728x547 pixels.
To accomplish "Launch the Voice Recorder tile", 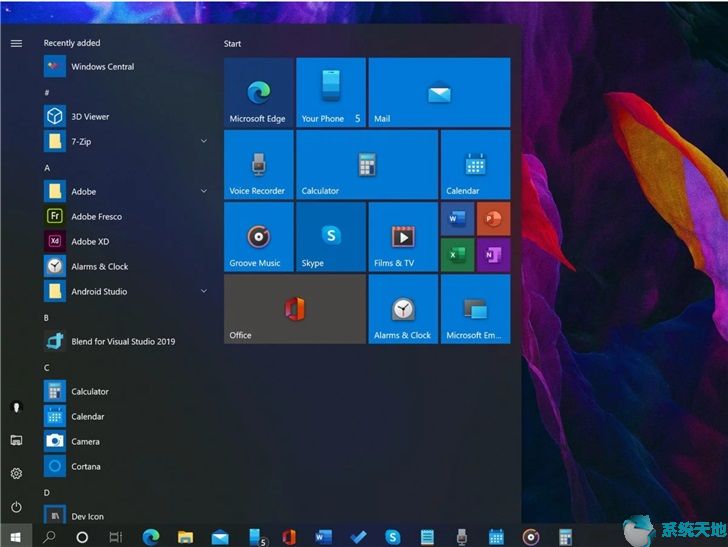I will [x=259, y=165].
